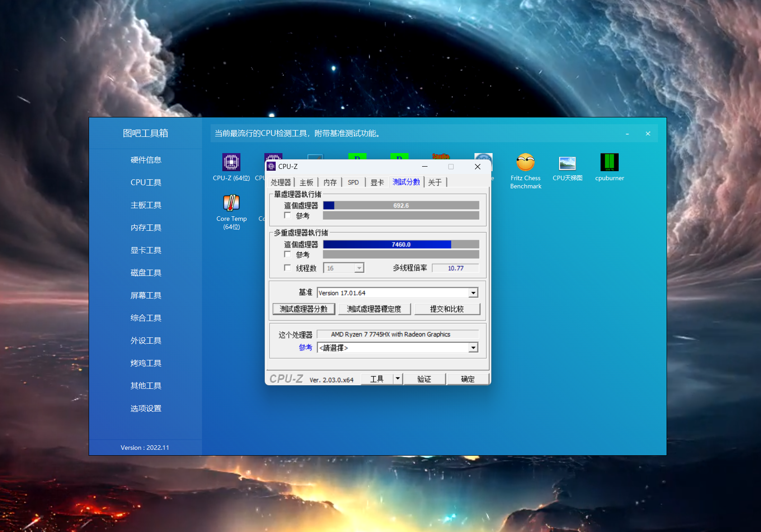Screen dimensions: 761x532
Task: Click Version : 2022.11 text
Action: 145,448
